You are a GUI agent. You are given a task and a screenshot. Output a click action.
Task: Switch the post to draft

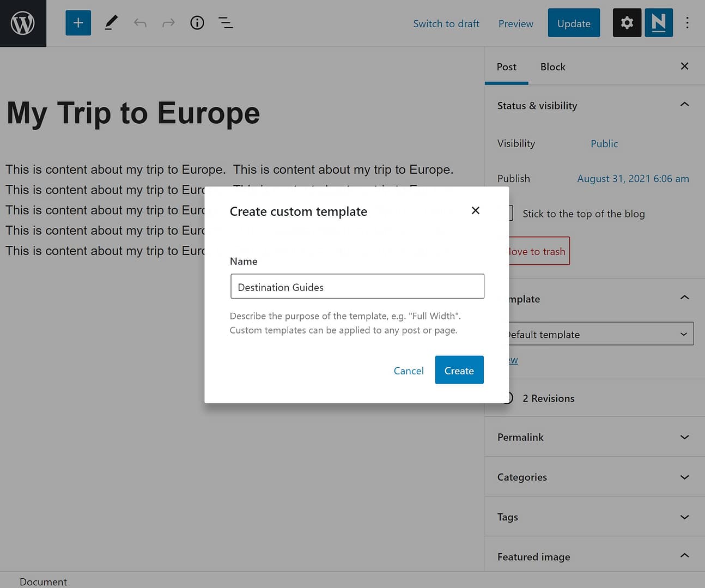pos(446,23)
